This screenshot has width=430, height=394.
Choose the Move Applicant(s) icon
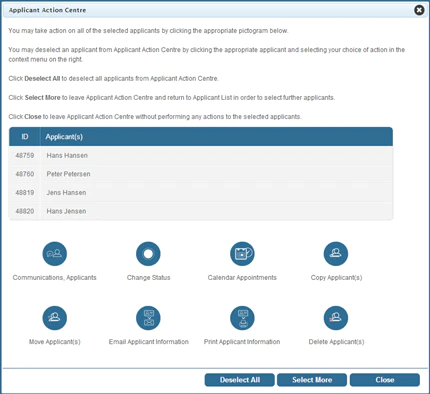[55, 318]
